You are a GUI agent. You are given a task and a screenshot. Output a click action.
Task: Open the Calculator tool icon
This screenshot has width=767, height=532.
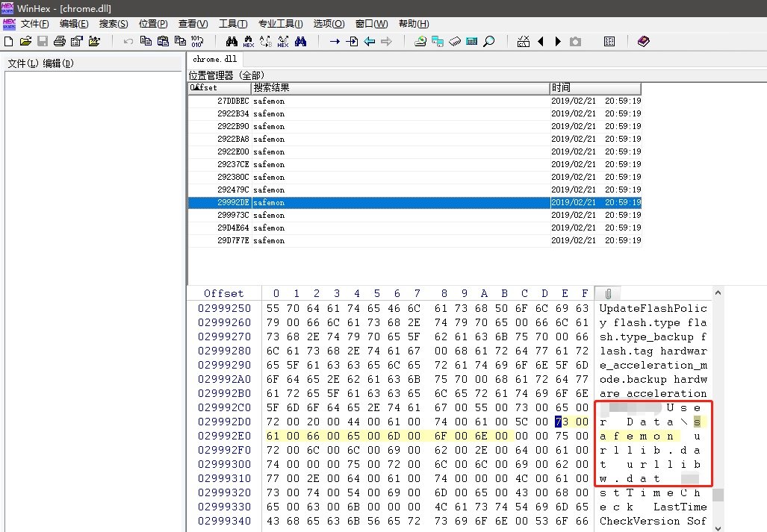point(471,42)
